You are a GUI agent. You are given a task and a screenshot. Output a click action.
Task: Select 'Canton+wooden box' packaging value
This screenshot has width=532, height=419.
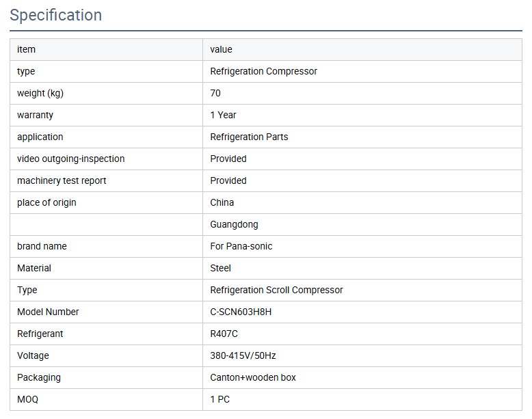(x=253, y=377)
